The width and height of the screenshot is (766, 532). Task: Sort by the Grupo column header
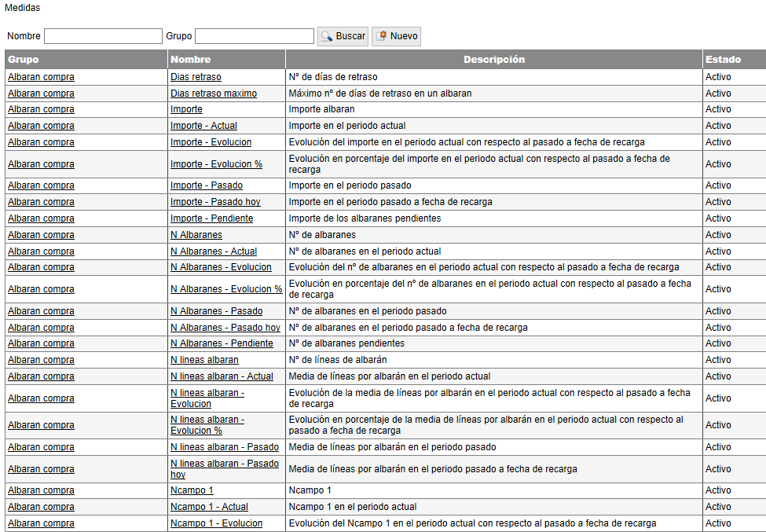[x=24, y=60]
